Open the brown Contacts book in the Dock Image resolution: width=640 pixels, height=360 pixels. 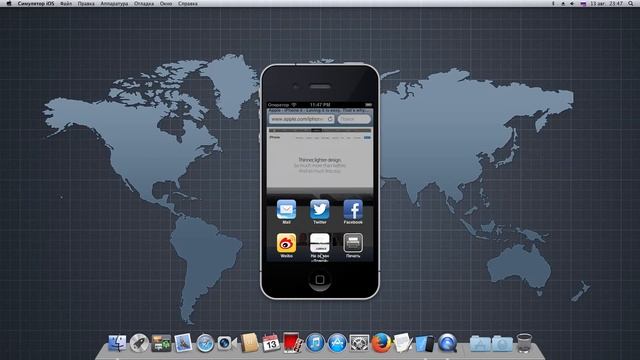249,343
